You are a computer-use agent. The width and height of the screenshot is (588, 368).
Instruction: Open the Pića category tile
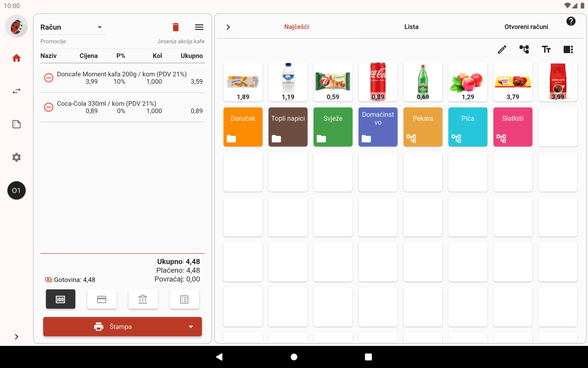468,127
